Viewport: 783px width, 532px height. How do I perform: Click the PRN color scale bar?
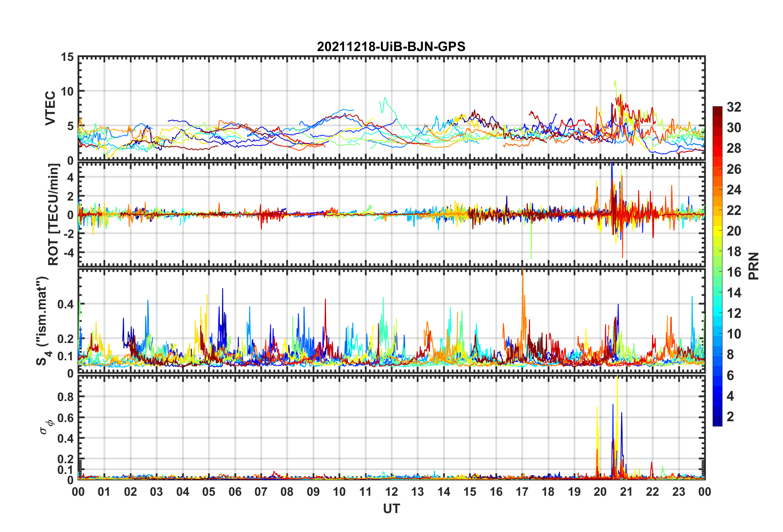point(718,266)
